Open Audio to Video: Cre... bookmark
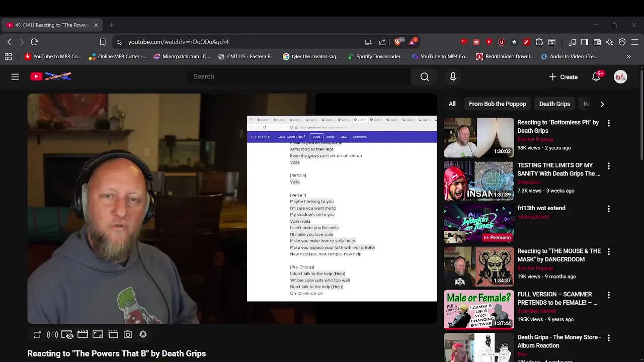The image size is (644, 362). pos(569,57)
